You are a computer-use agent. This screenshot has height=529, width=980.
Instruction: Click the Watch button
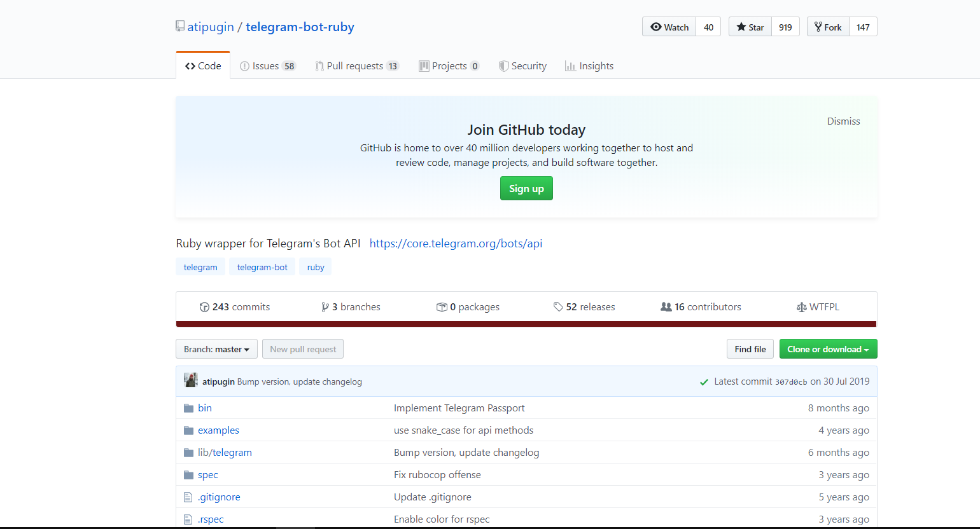pyautogui.click(x=669, y=27)
